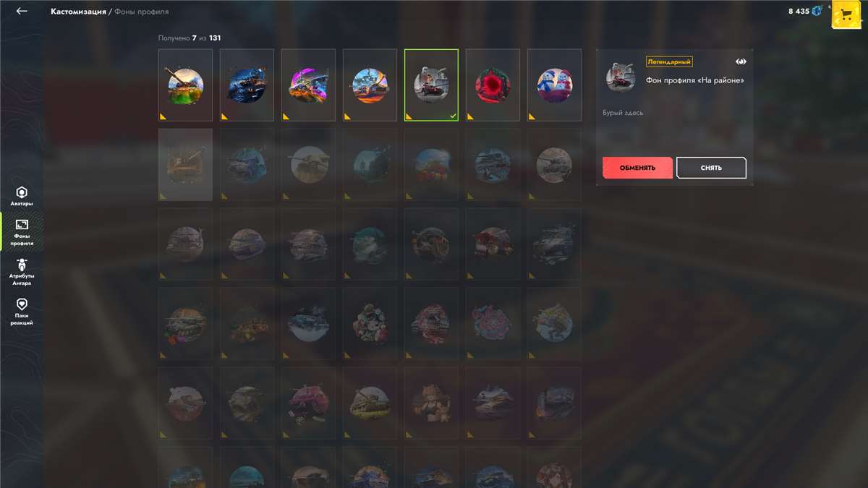Viewport: 868px width, 488px height.
Task: Select the highlighted locked background in second row
Action: 185,164
